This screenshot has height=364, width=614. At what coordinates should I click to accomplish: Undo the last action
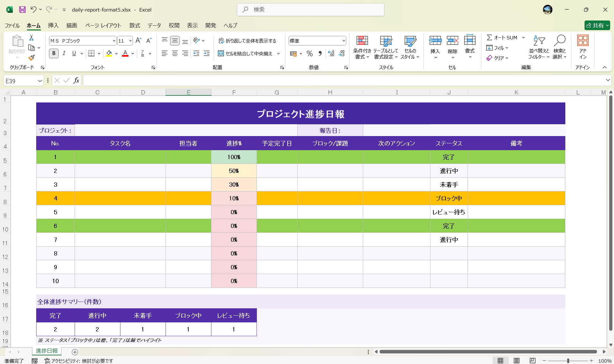(x=33, y=10)
